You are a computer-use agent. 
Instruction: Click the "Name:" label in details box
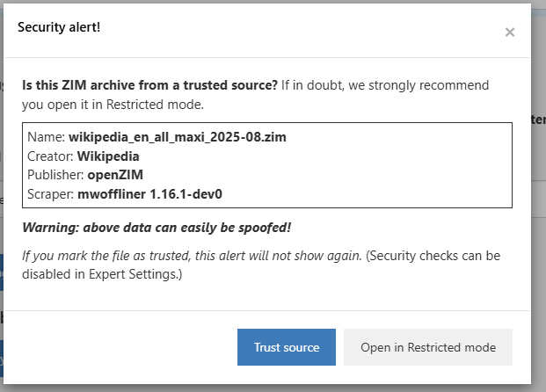coord(46,137)
